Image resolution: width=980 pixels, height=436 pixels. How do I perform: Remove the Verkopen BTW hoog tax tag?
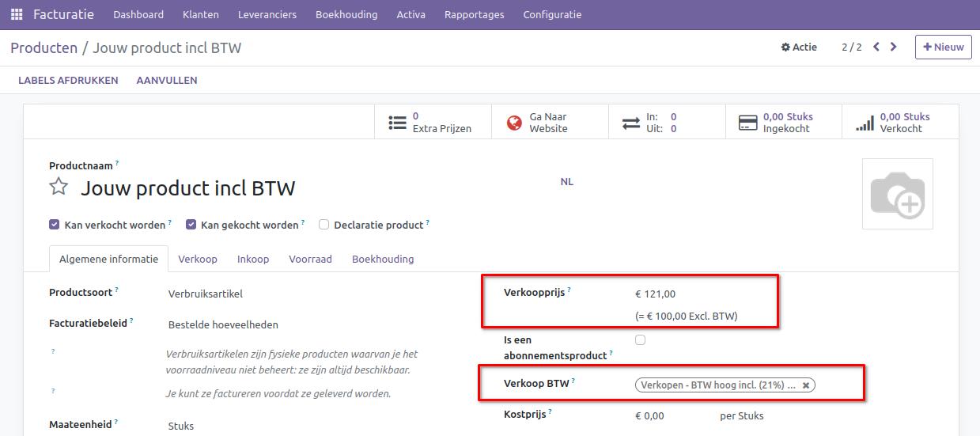click(806, 385)
